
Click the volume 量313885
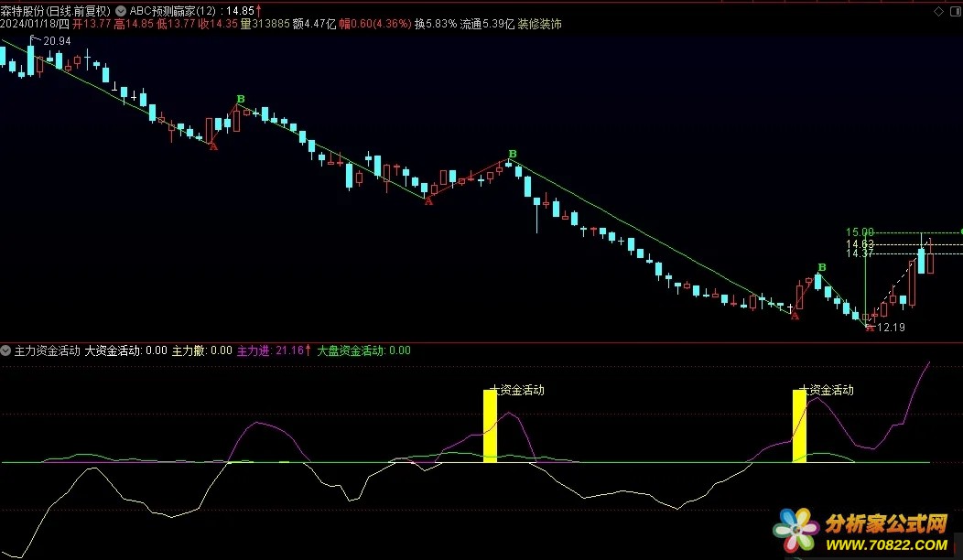265,24
